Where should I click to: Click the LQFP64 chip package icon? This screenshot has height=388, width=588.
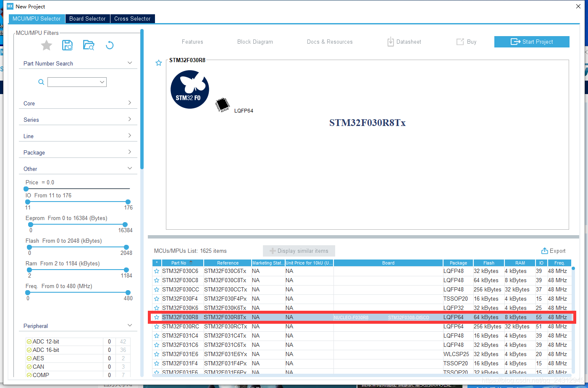pos(223,106)
